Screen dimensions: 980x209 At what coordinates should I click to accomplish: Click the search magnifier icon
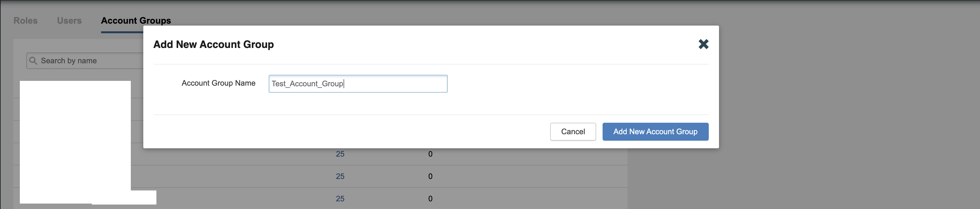point(33,61)
